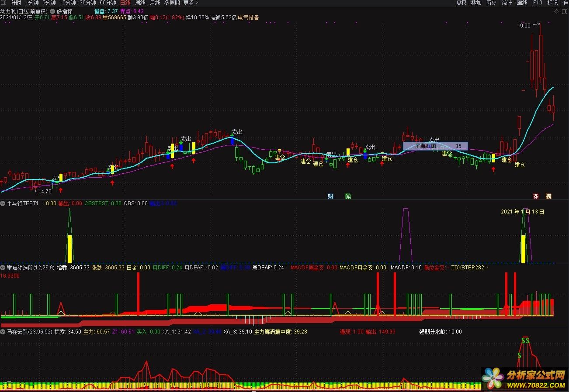Click the 电气设备 sector label
This screenshot has width=569, height=392.
[249, 18]
